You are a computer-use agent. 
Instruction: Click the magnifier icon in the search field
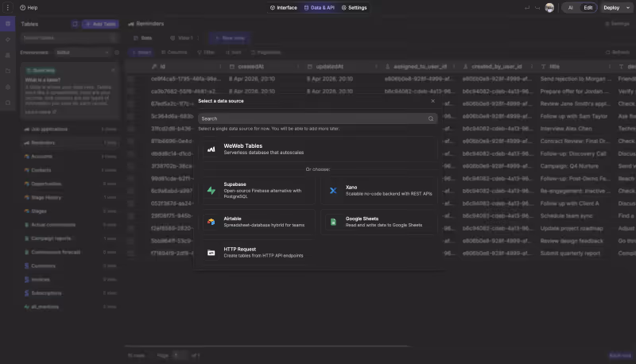431,118
